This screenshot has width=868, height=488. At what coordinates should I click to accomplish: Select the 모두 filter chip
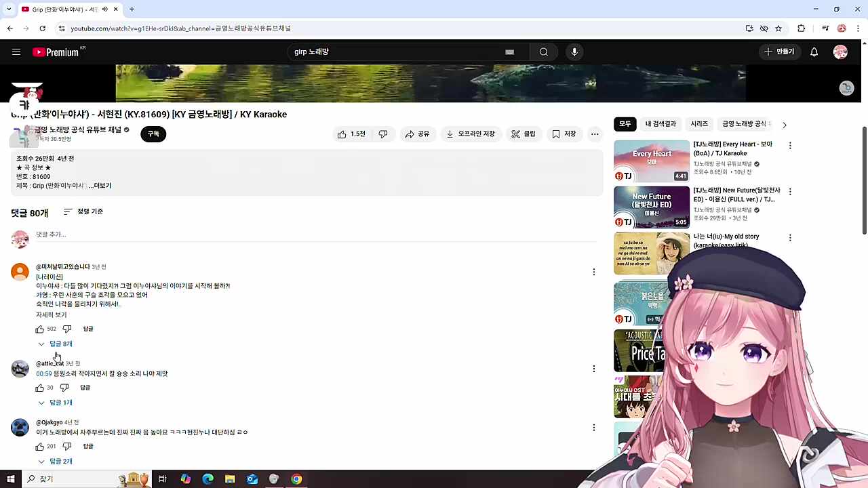tap(625, 124)
